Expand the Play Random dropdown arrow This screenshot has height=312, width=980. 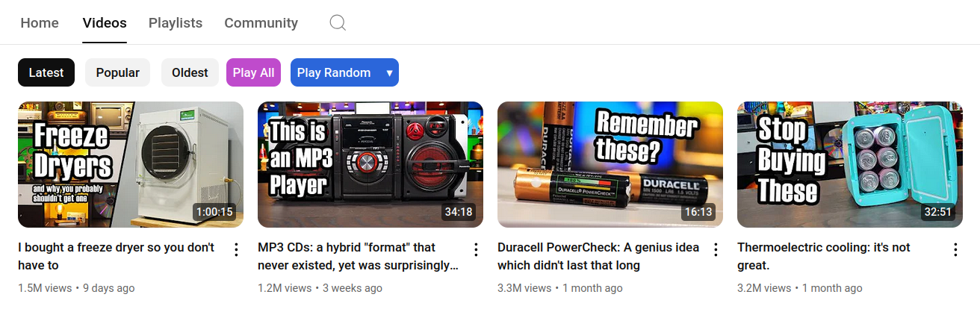tap(389, 73)
